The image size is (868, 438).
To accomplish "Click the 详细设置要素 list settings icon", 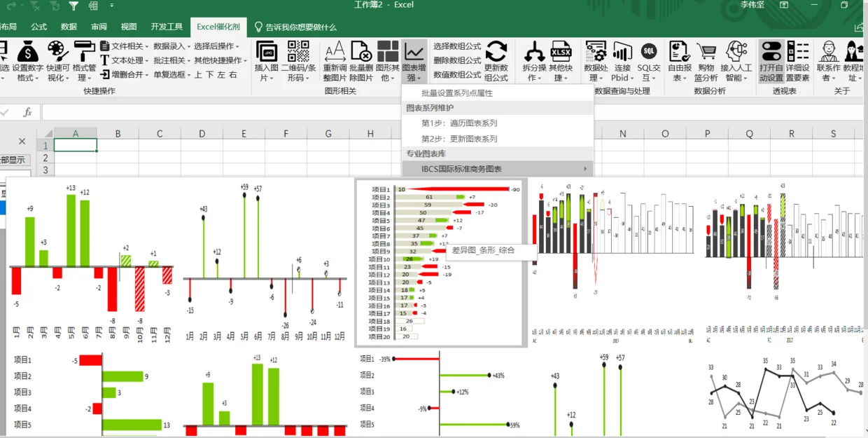I will tap(798, 61).
